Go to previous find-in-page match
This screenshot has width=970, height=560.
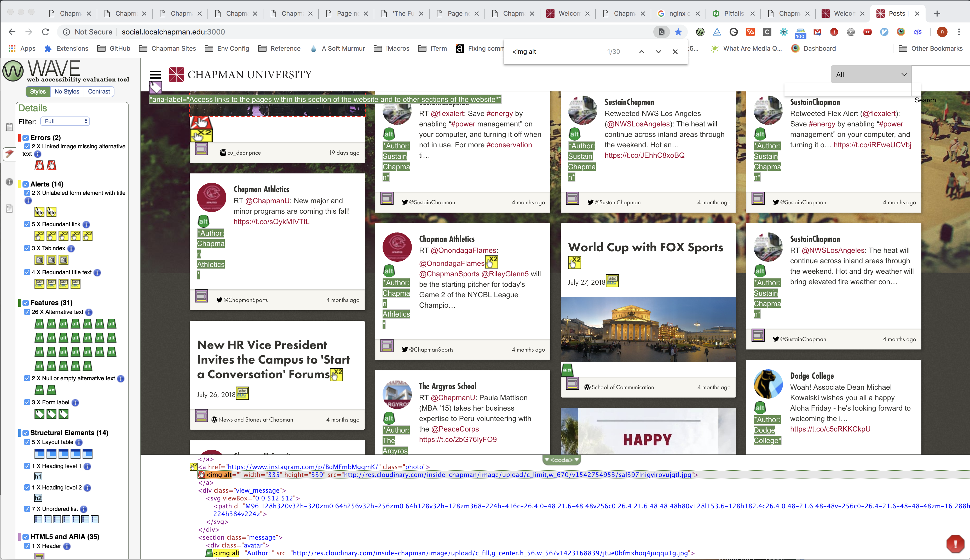coord(642,51)
